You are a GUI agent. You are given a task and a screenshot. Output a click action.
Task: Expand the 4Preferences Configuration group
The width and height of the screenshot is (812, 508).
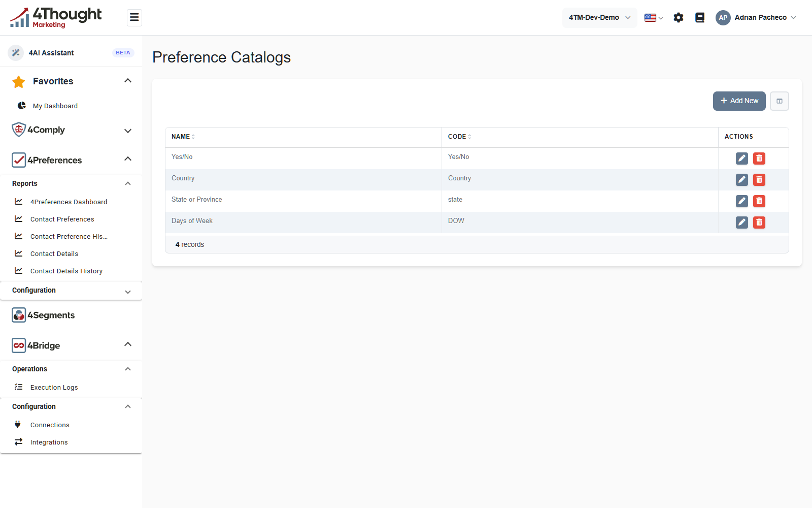pyautogui.click(x=128, y=292)
